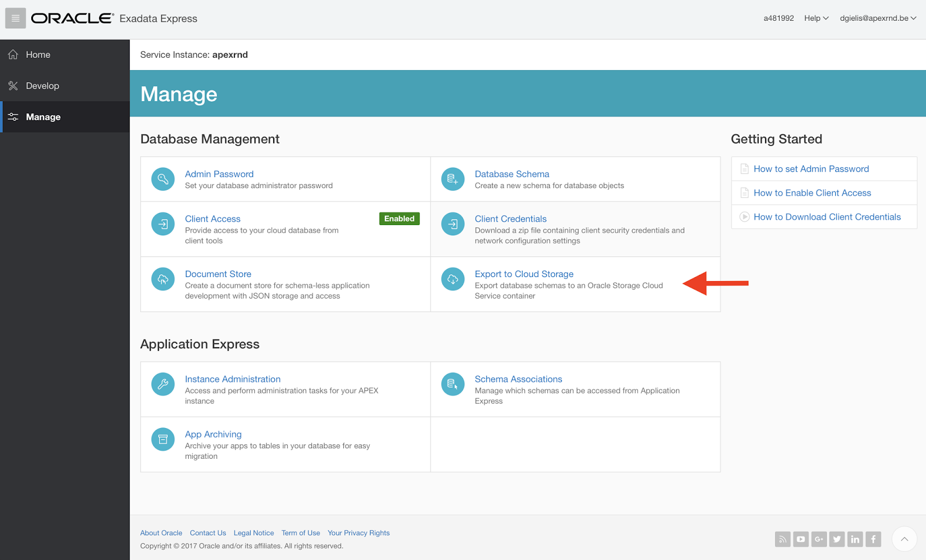This screenshot has height=560, width=926.
Task: Open Instance Administration via the wrench icon
Action: click(x=163, y=384)
